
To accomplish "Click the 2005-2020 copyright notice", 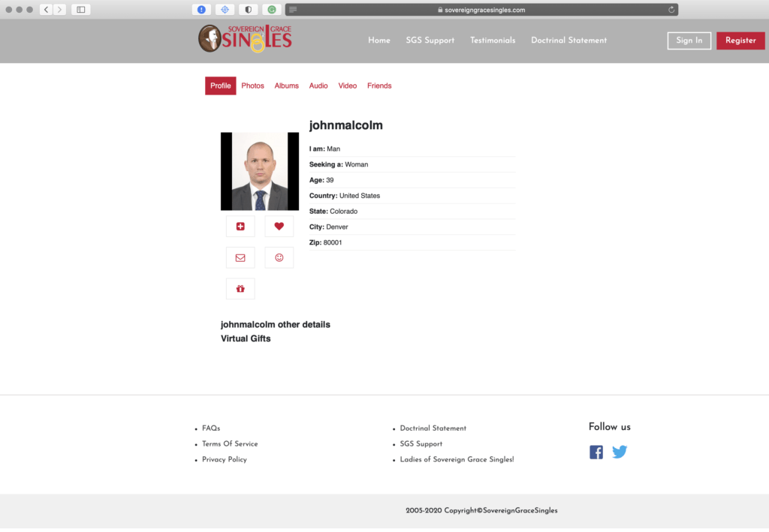I will 481,510.
